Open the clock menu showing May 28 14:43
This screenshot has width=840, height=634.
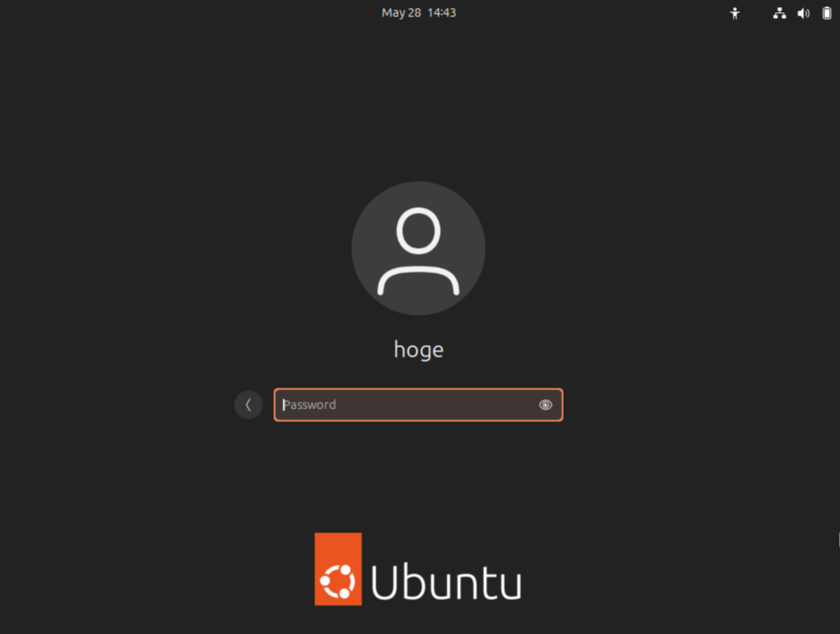pos(418,13)
